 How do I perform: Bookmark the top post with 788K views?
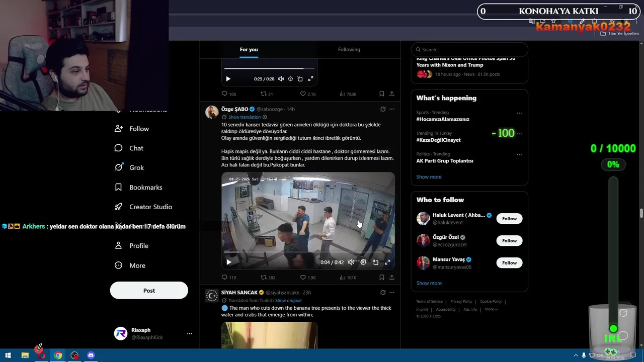point(382,94)
